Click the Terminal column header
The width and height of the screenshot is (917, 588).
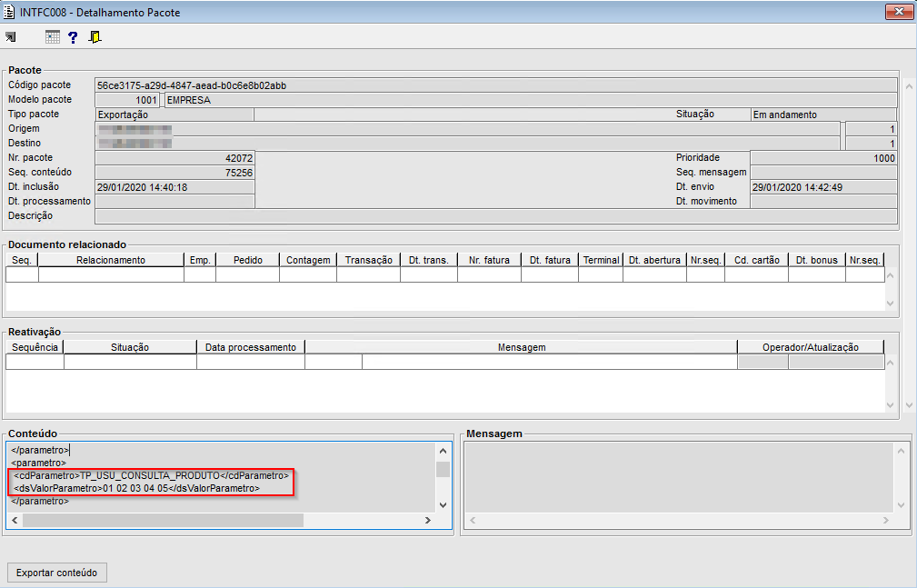(601, 260)
